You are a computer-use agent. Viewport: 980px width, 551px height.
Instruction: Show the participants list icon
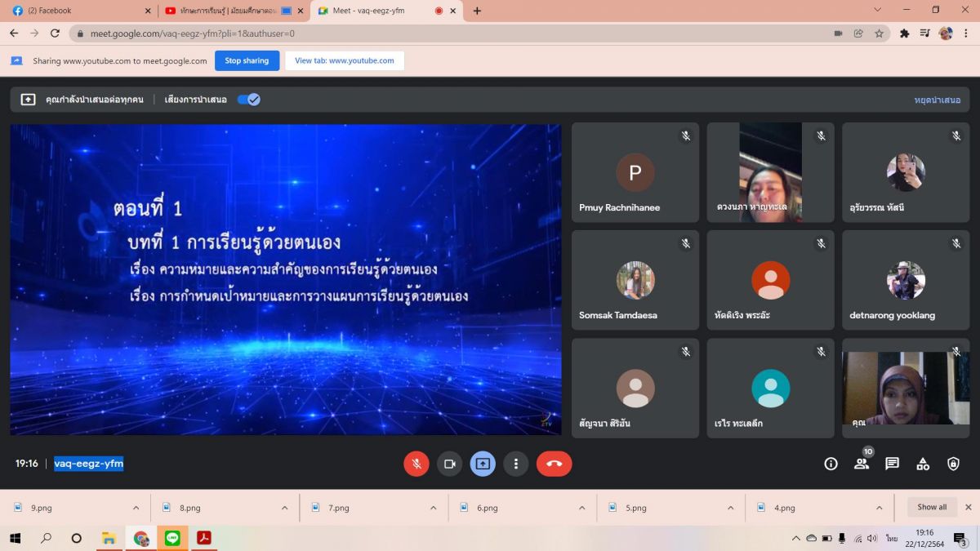click(x=862, y=464)
